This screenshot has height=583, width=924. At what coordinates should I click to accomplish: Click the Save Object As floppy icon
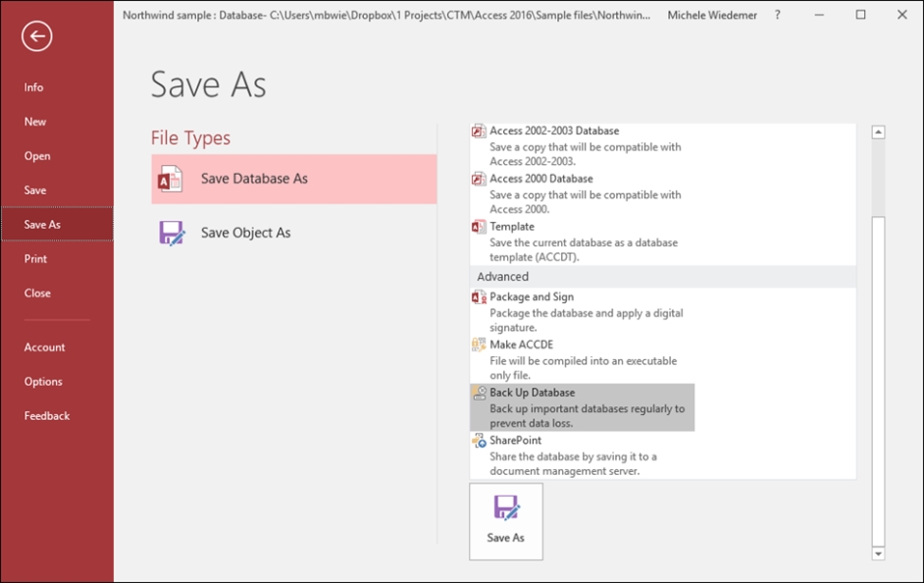tap(172, 233)
